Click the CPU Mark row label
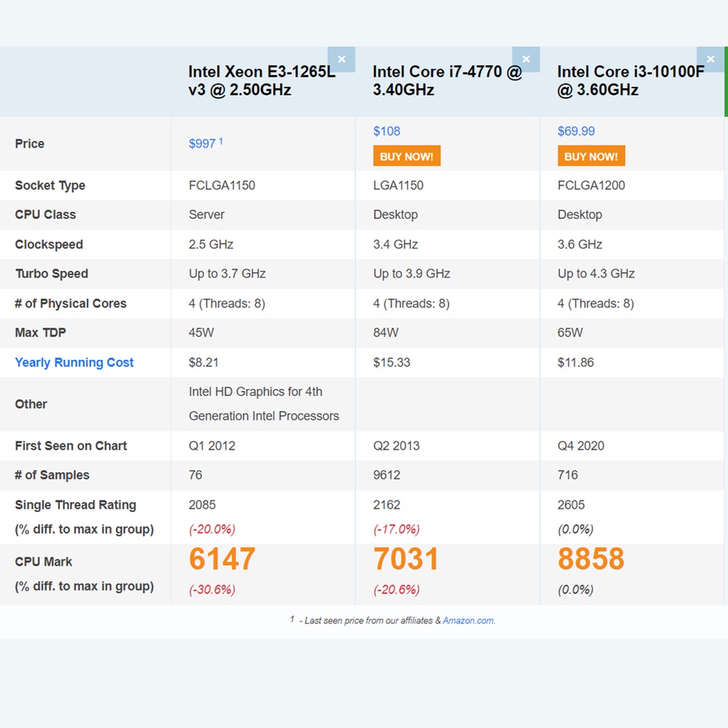Screen dimensions: 728x728 (x=43, y=562)
